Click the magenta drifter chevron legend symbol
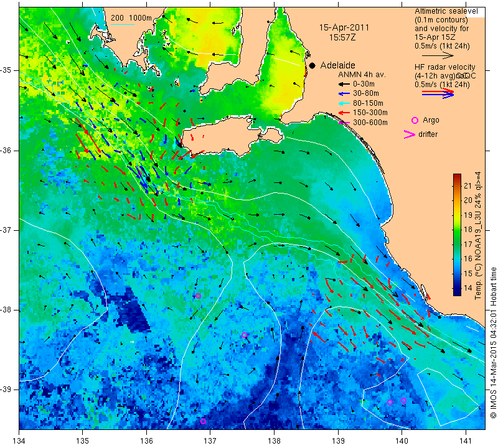 click(410, 134)
